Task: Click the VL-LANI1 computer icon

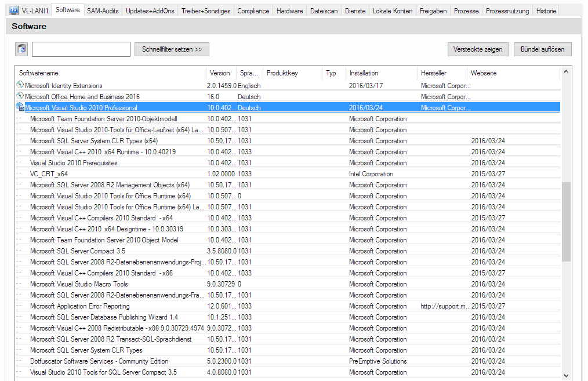Action: tap(14, 10)
